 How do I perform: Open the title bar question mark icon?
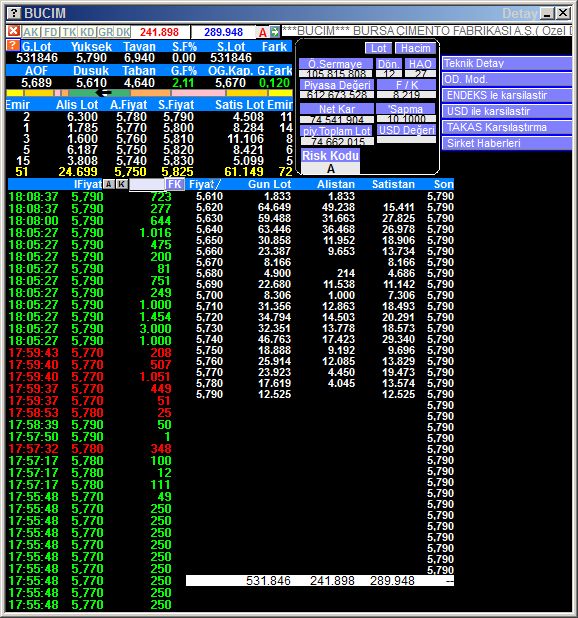[14, 13]
